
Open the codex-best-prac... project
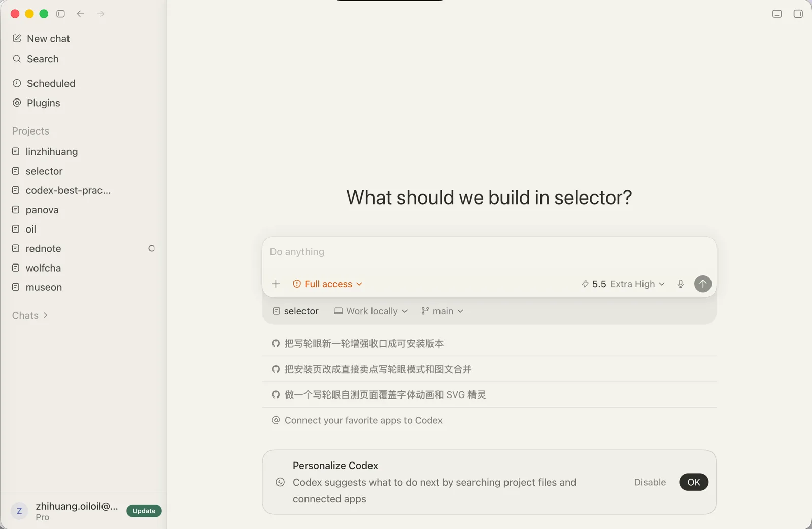tap(83, 190)
